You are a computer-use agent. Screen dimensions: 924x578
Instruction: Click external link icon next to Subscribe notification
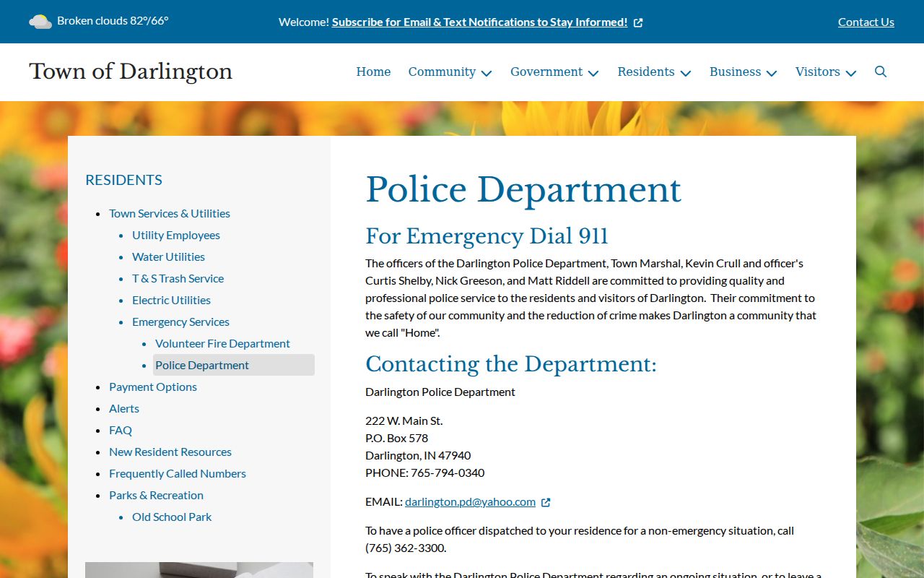pos(638,22)
